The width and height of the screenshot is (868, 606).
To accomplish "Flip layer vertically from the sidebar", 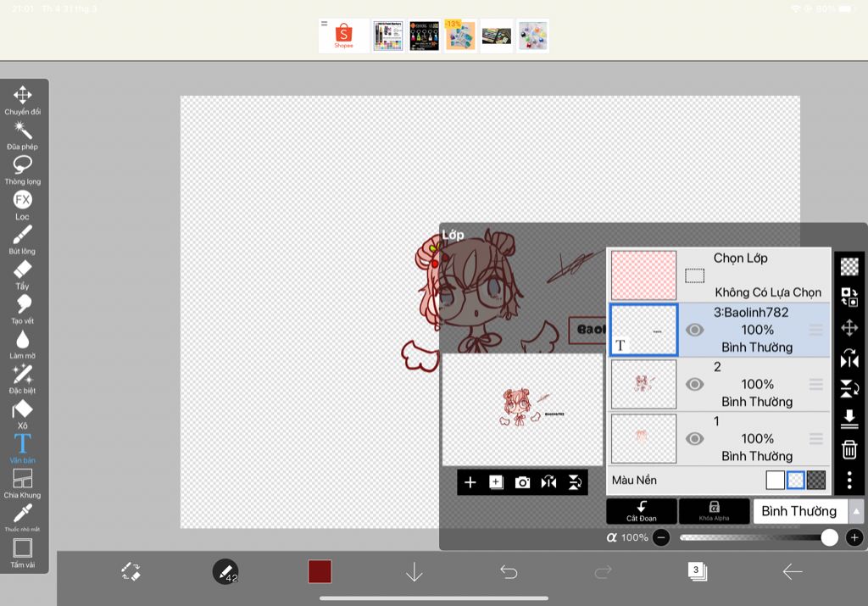I will [x=849, y=388].
